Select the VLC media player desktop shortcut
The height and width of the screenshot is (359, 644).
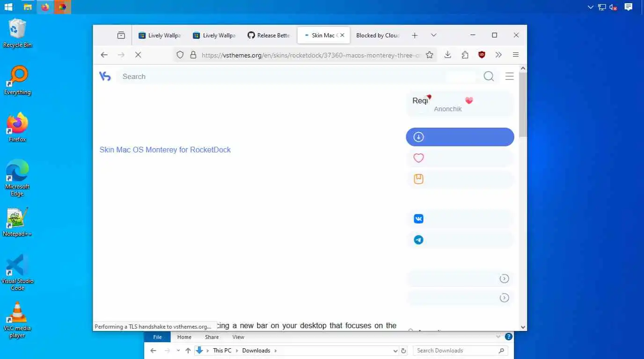click(x=17, y=320)
